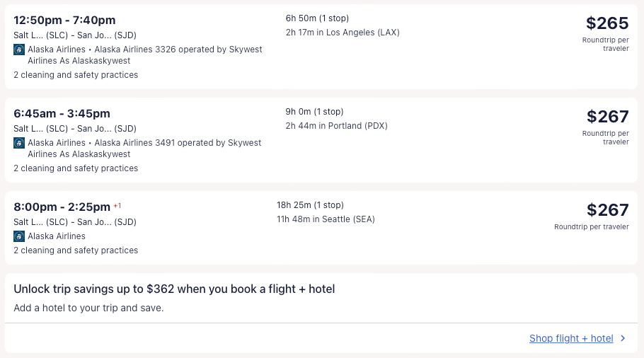This screenshot has width=644, height=358.
Task: Click cleaning and safety practices on second flight
Action: coord(76,168)
